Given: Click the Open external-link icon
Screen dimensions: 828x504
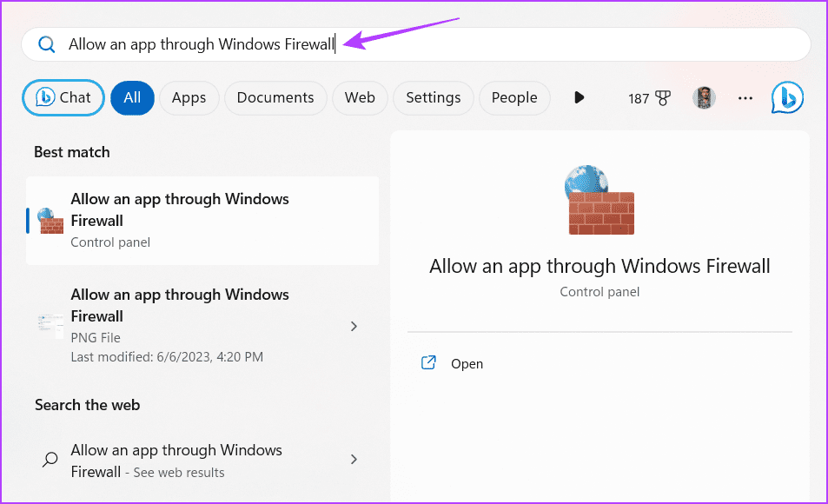Looking at the screenshot, I should coord(428,362).
